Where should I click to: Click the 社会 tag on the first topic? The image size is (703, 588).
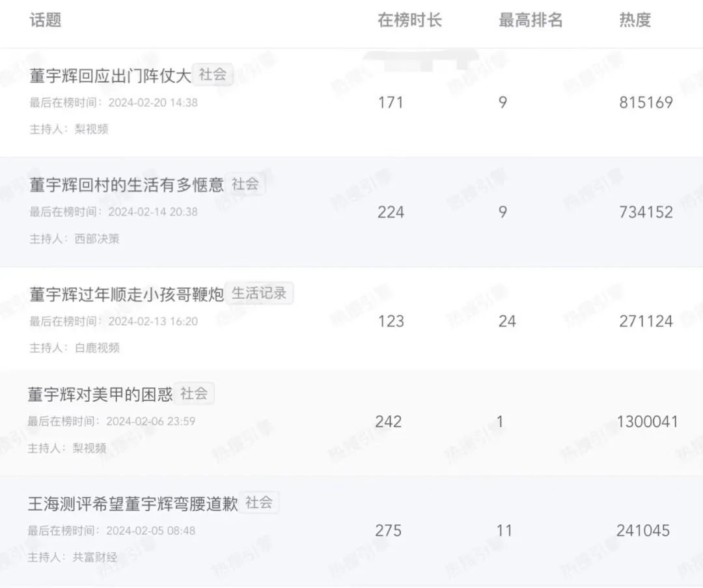coord(212,74)
